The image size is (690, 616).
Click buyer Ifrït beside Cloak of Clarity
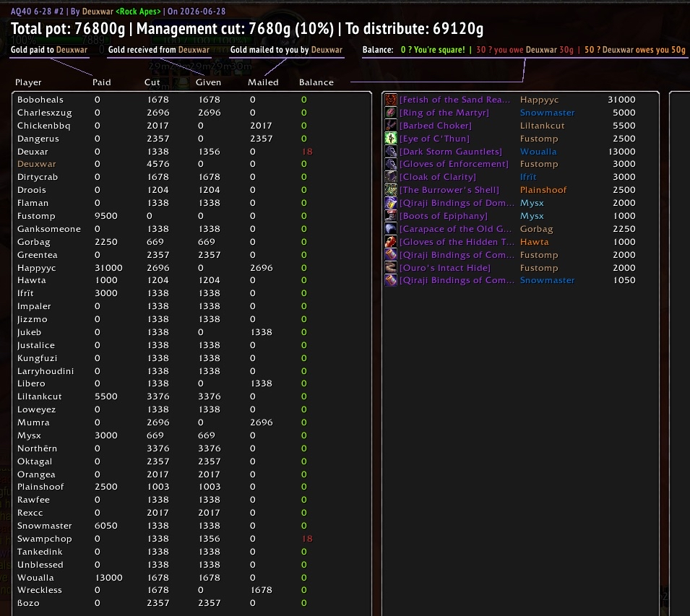coord(528,177)
